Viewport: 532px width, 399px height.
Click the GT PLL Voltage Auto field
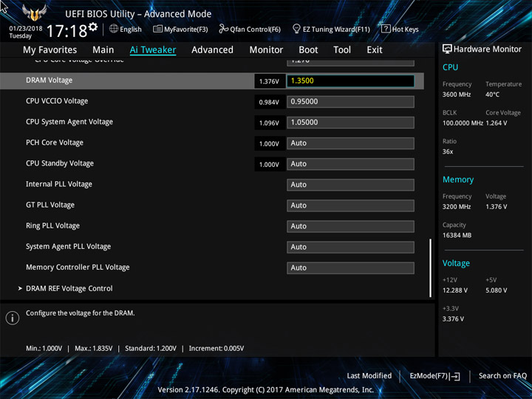pyautogui.click(x=350, y=205)
